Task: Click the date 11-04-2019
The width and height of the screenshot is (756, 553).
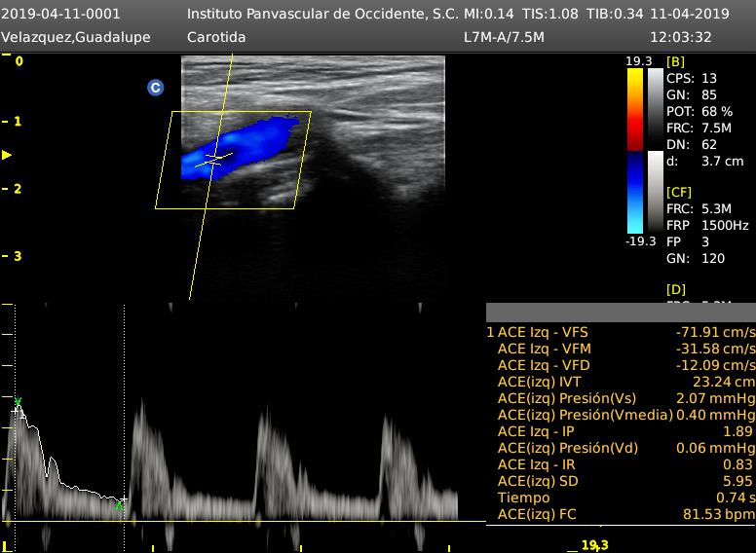Action: tap(690, 14)
